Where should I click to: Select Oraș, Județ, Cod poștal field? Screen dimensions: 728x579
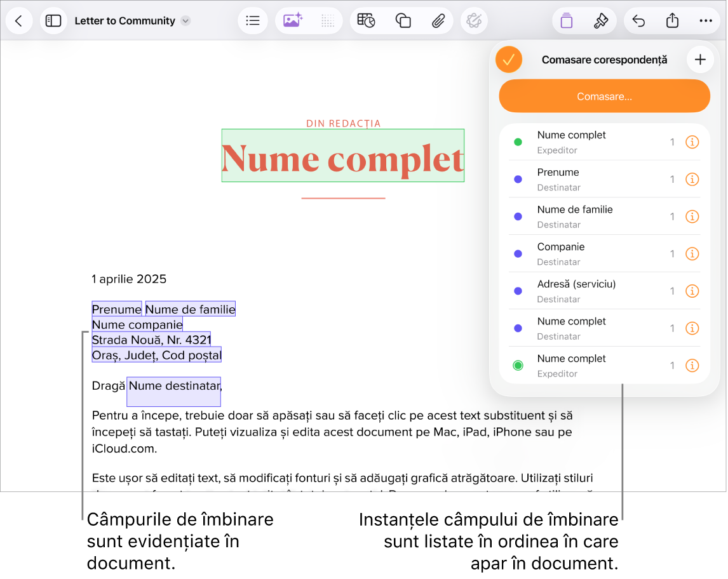pos(156,355)
